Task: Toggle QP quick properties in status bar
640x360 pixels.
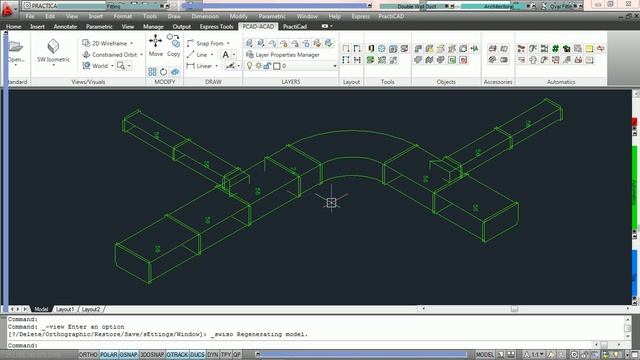Action: tap(237, 355)
